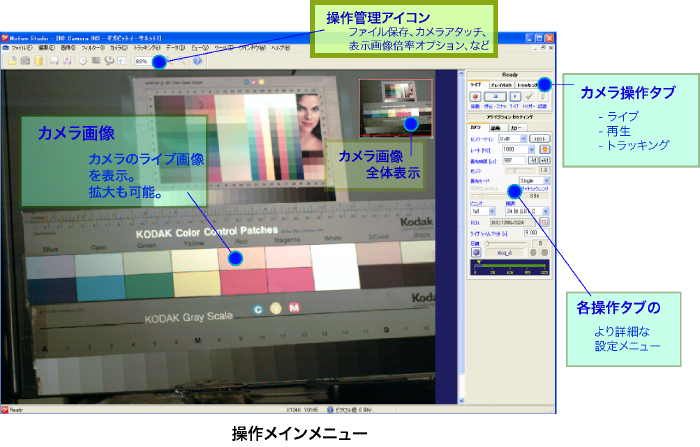Click the full camera image overview thumbnail
The width and height of the screenshot is (700, 447).
[x=396, y=108]
